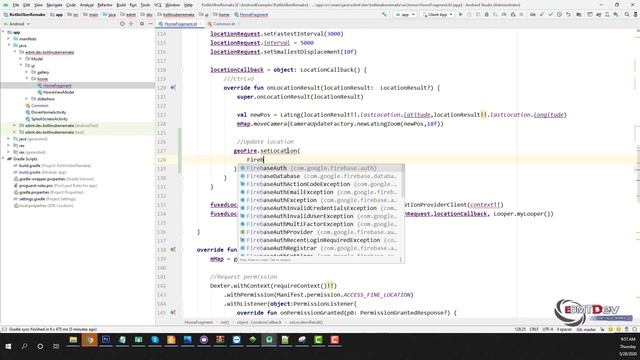
Task: Select FirebaseAuth in completion popup
Action: (321, 168)
